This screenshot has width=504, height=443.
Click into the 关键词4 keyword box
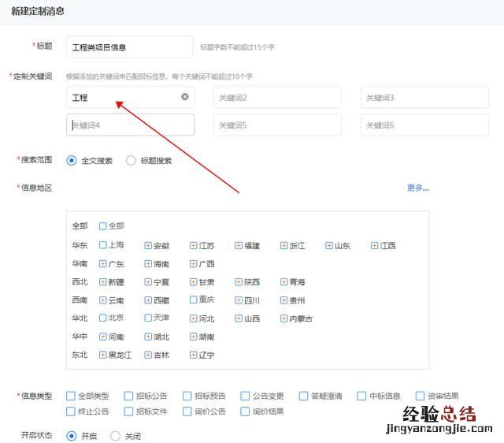[x=131, y=125]
